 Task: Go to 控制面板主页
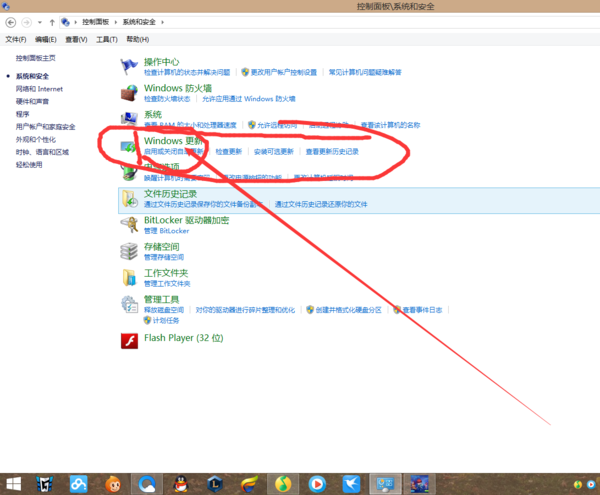[x=36, y=58]
